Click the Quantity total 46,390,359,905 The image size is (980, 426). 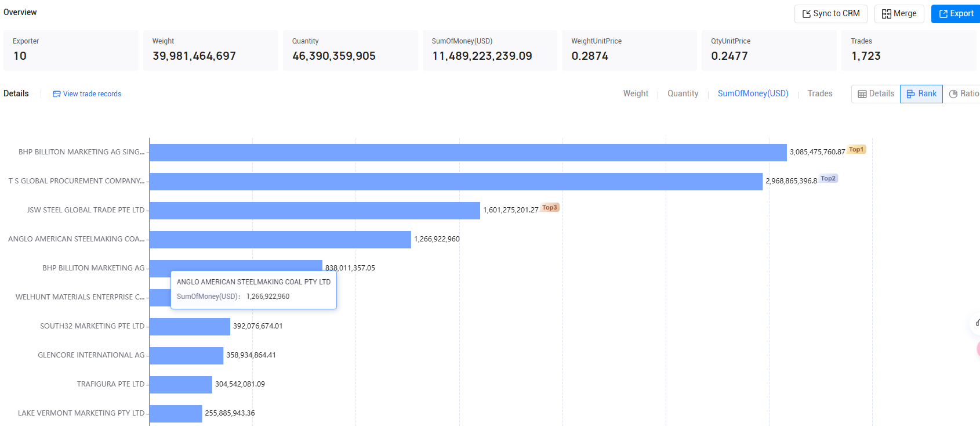334,56
